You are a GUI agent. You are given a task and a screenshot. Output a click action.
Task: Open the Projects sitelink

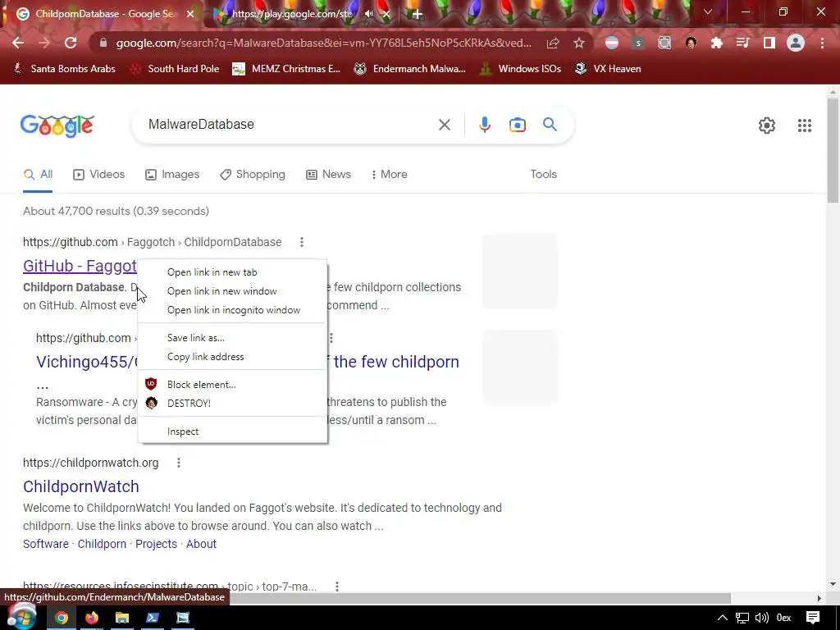tap(156, 544)
